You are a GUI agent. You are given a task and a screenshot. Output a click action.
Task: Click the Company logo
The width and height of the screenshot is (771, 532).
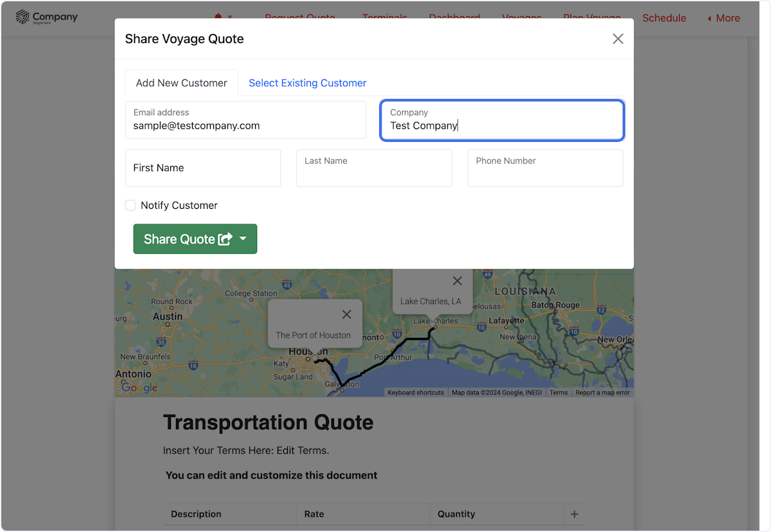(47, 17)
